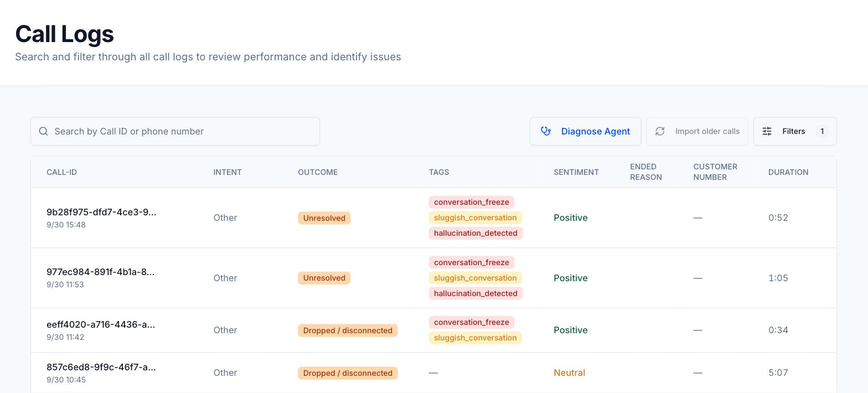Click the TAGS column header
This screenshot has width=868, height=393.
coord(439,172)
